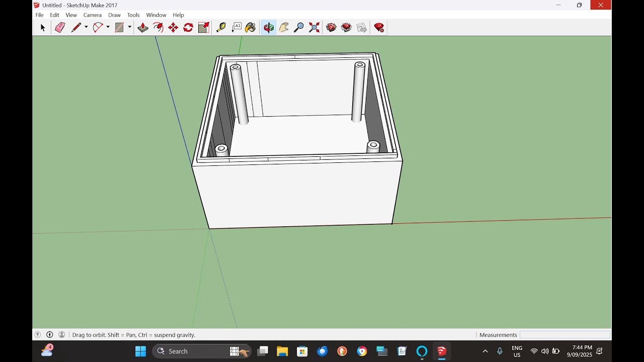Screen dimensions: 644x362
Task: Click the taskbar Search box
Action: [x=202, y=351]
